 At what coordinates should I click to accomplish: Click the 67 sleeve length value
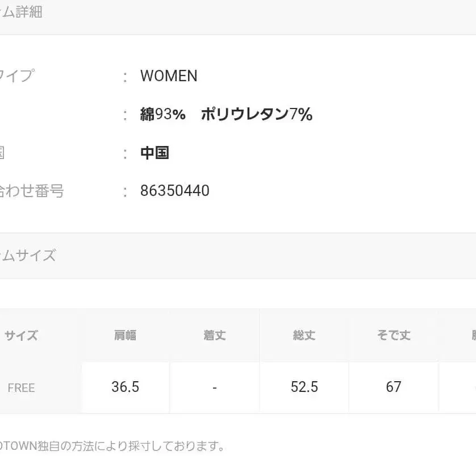click(393, 387)
